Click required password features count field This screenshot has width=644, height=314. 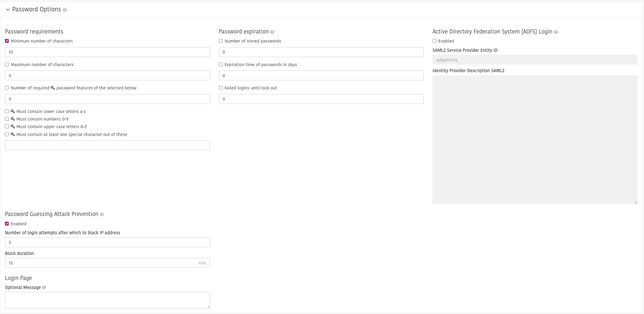pos(108,99)
